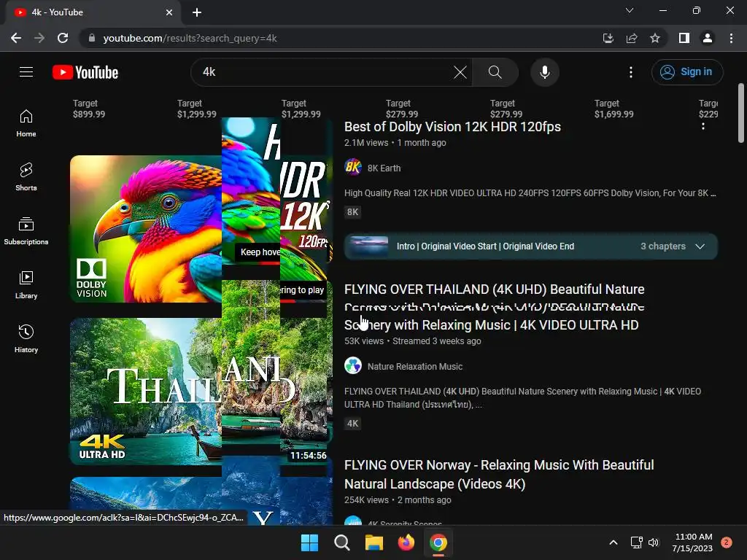Viewport: 747px width, 560px height.
Task: Open File Explorer from taskbar
Action: (x=374, y=542)
